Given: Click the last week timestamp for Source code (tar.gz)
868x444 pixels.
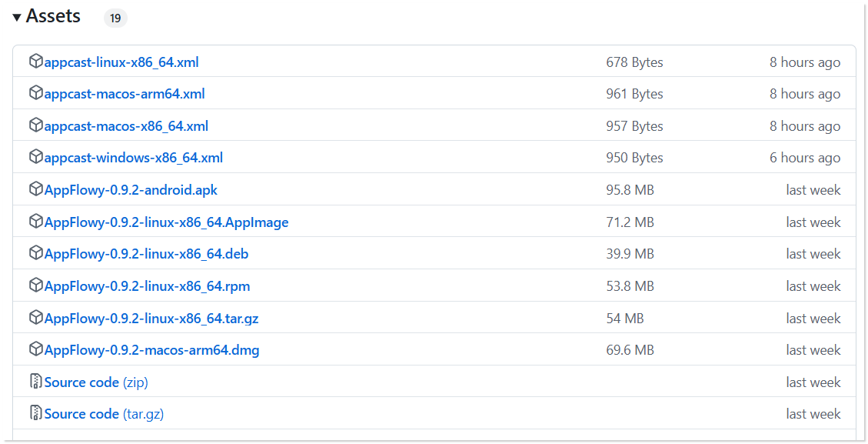Looking at the screenshot, I should point(813,414).
